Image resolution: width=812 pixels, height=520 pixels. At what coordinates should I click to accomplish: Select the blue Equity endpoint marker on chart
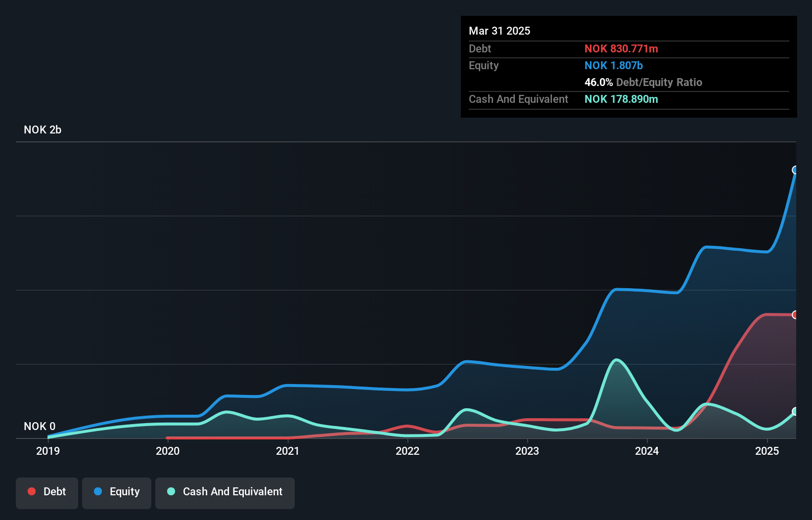(795, 170)
